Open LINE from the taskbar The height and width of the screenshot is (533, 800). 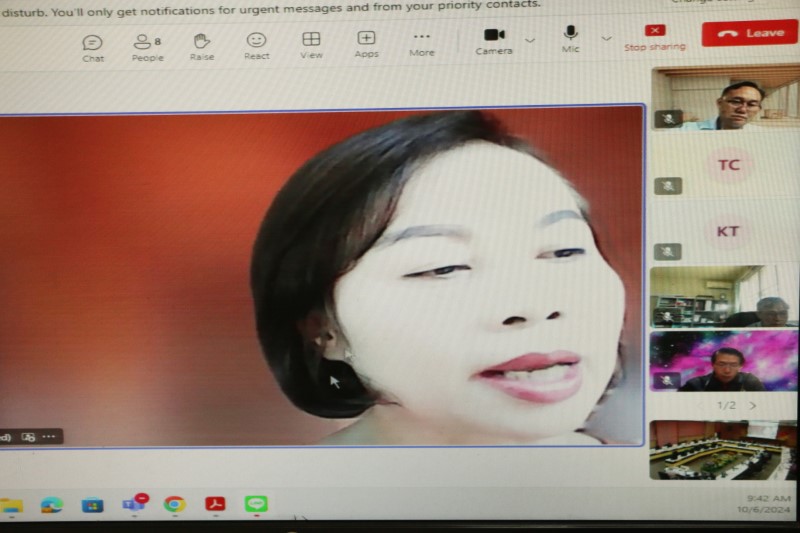(x=256, y=504)
